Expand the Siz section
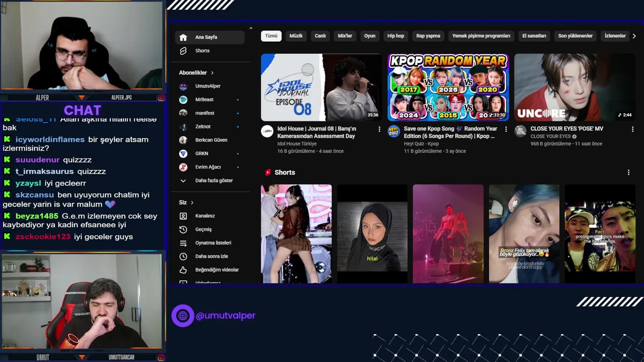The height and width of the screenshot is (362, 644). point(186,203)
